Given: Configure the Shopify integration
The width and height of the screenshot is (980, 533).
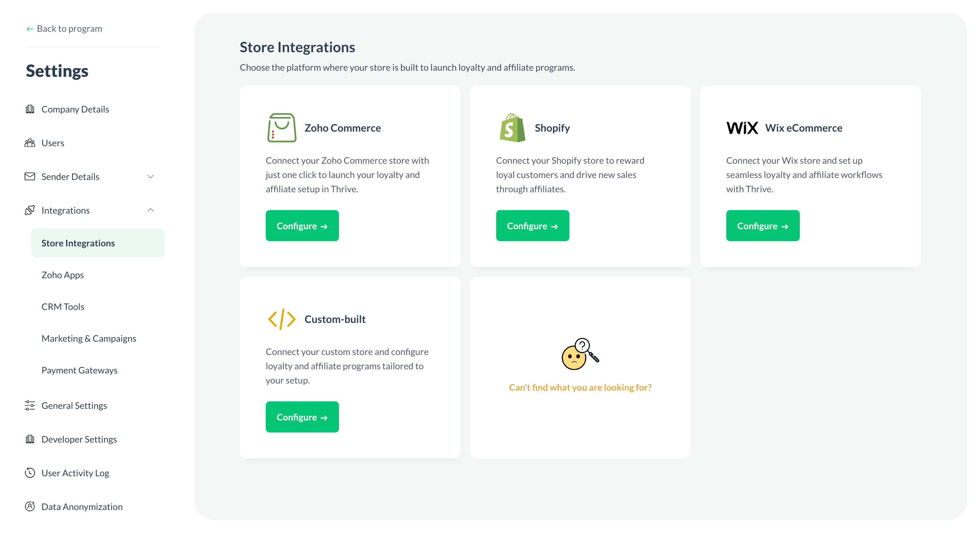Looking at the screenshot, I should click(532, 226).
